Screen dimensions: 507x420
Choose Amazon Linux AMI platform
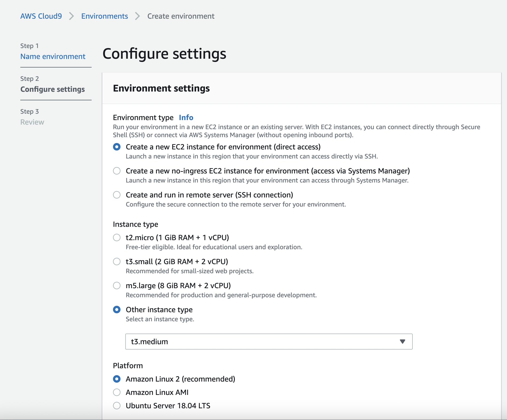(x=117, y=392)
